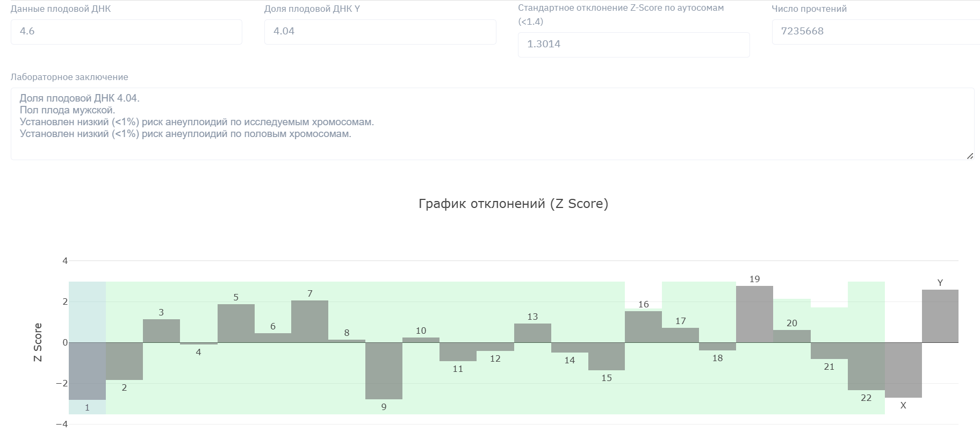Click the Y chromosome bar

coord(940,316)
